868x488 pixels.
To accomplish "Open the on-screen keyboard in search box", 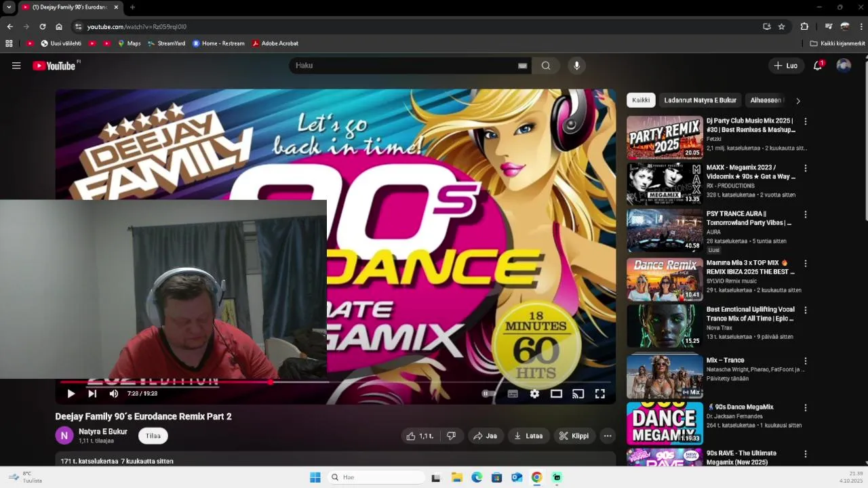I will pyautogui.click(x=522, y=66).
